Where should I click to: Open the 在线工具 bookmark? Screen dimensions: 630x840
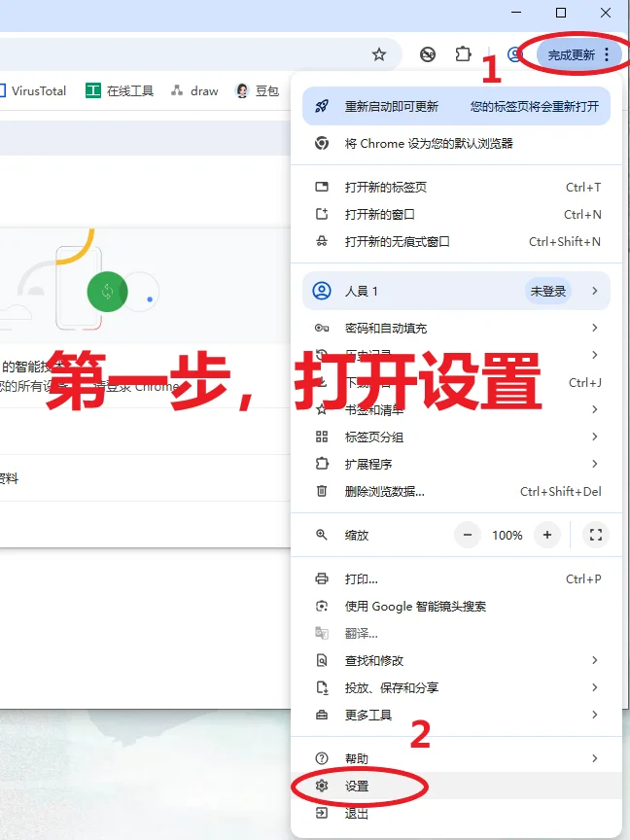pos(120,91)
